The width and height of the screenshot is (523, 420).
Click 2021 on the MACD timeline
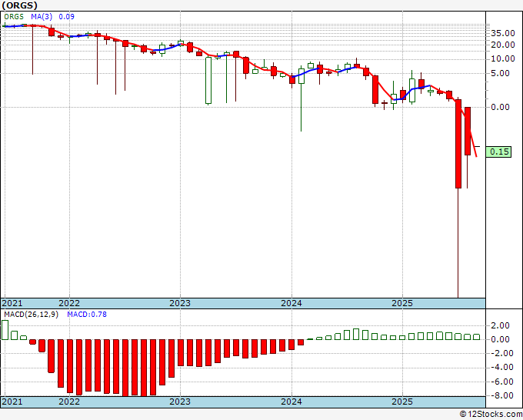point(12,402)
